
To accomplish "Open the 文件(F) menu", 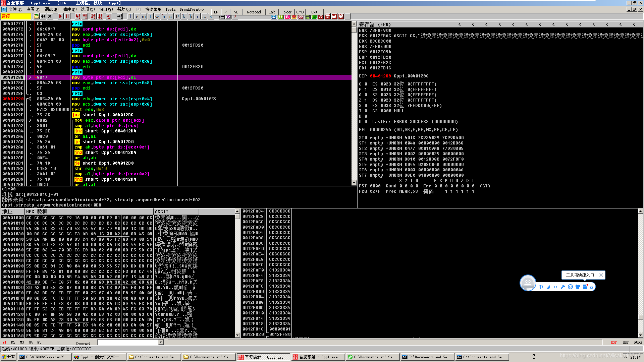I will 15,9.
